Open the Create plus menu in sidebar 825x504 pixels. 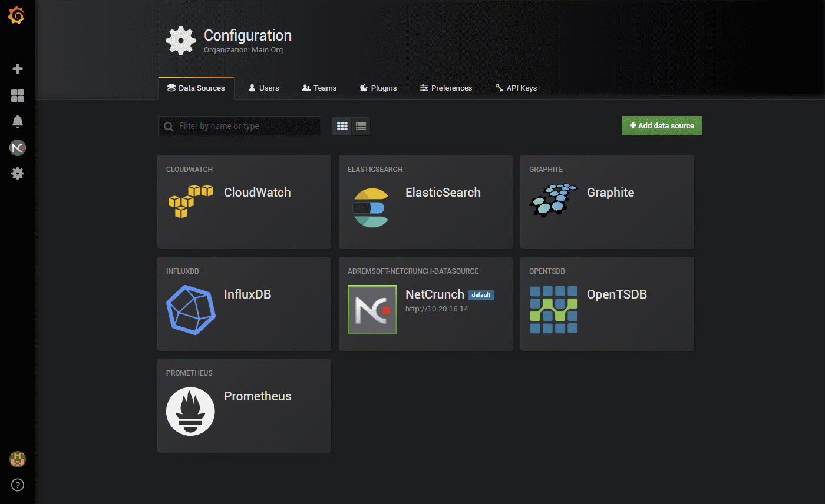[18, 69]
